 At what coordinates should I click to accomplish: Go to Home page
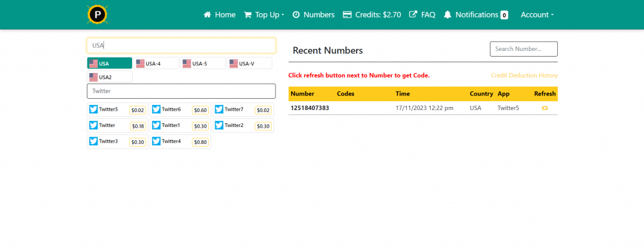[x=219, y=15]
